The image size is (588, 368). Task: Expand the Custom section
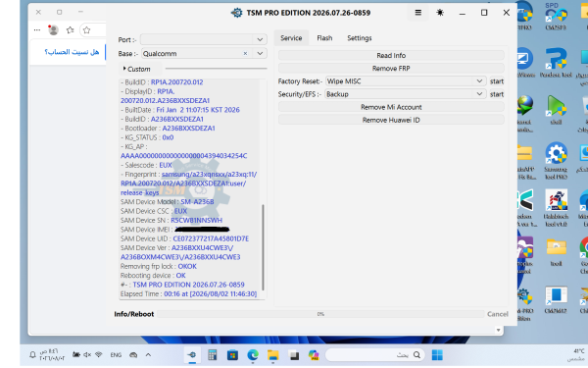(x=136, y=69)
